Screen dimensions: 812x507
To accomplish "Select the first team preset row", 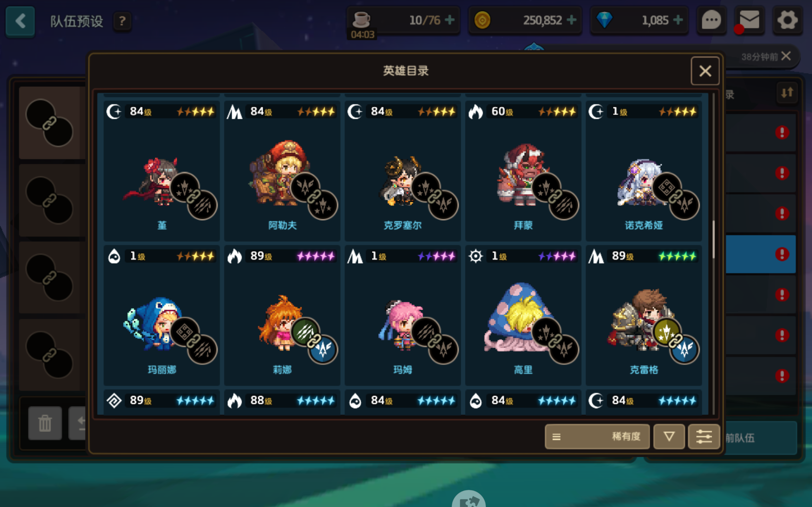I will [760, 132].
